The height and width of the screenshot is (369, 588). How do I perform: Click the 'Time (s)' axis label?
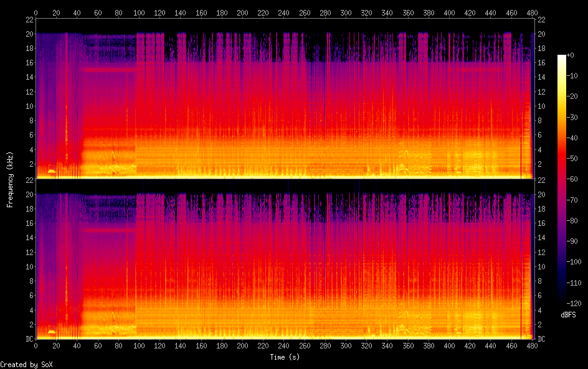pos(283,357)
